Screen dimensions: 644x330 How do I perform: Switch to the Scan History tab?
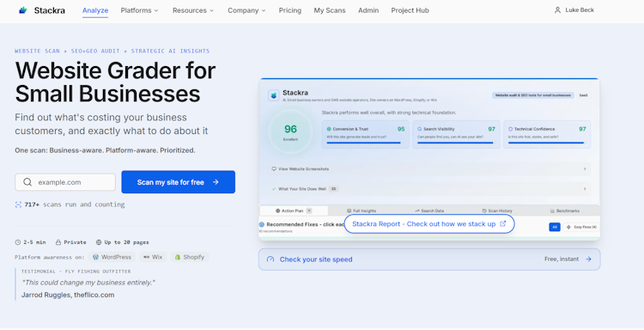click(497, 211)
